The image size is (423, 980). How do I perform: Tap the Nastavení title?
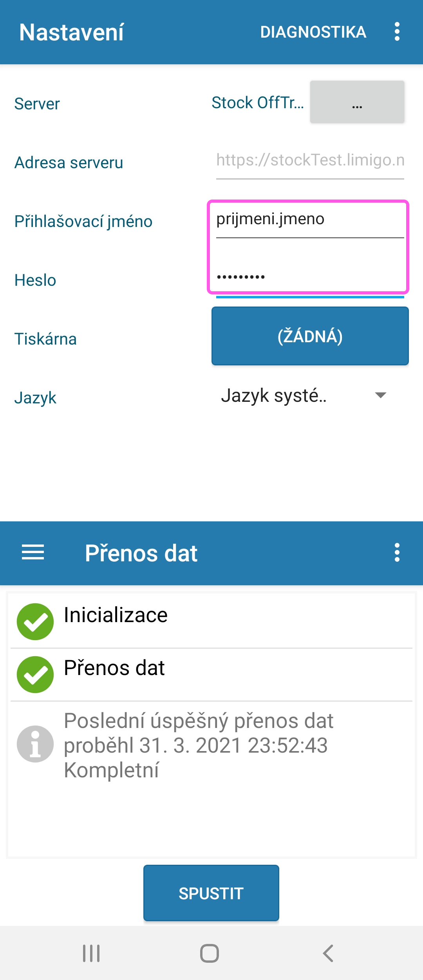[x=72, y=32]
